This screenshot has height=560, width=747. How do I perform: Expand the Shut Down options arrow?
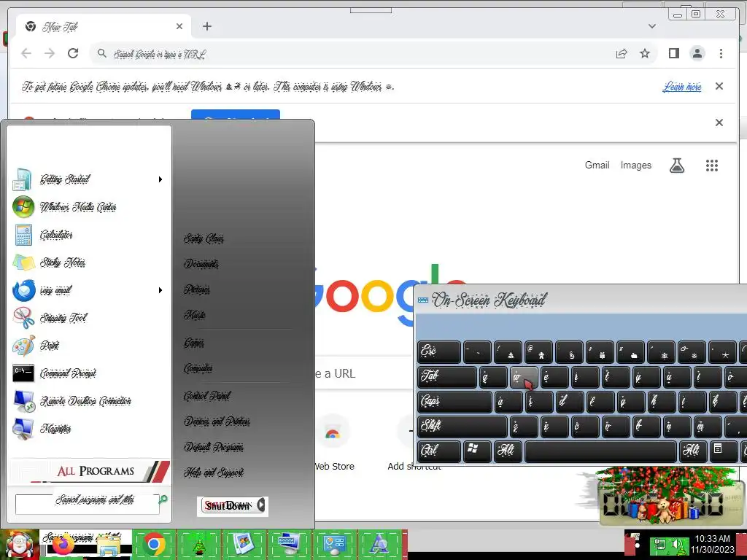[x=262, y=505]
